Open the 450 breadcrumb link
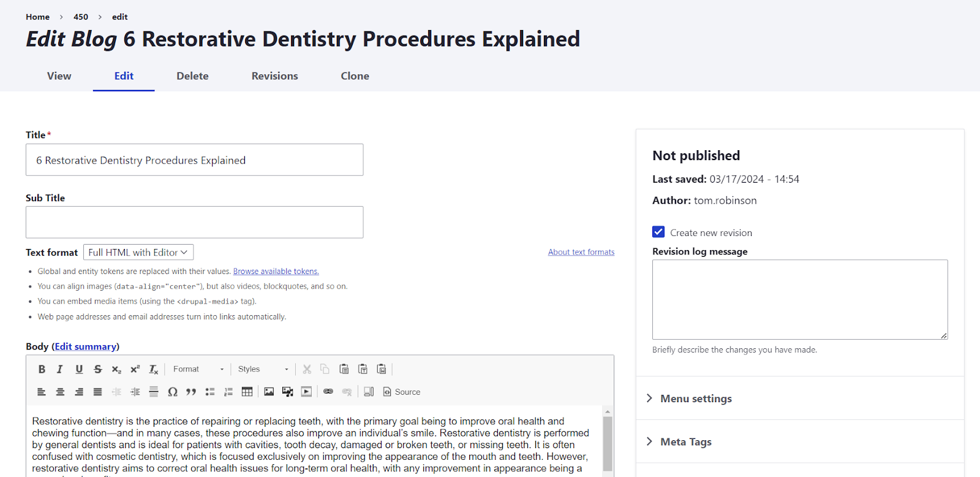The width and height of the screenshot is (980, 477). coord(81,17)
